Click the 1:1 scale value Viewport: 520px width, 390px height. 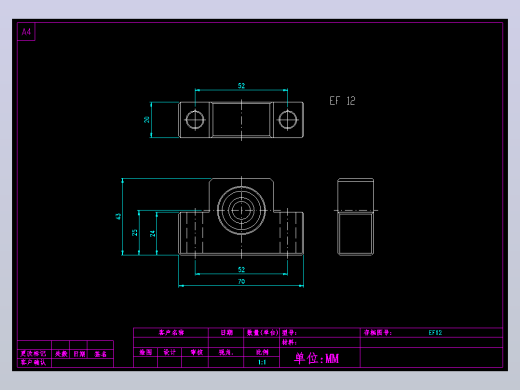pyautogui.click(x=262, y=362)
